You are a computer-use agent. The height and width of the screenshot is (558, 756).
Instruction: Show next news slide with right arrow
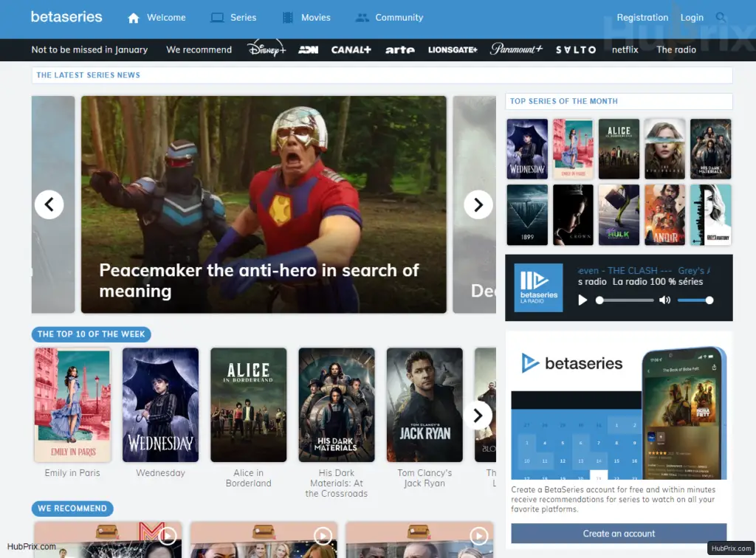(x=478, y=204)
